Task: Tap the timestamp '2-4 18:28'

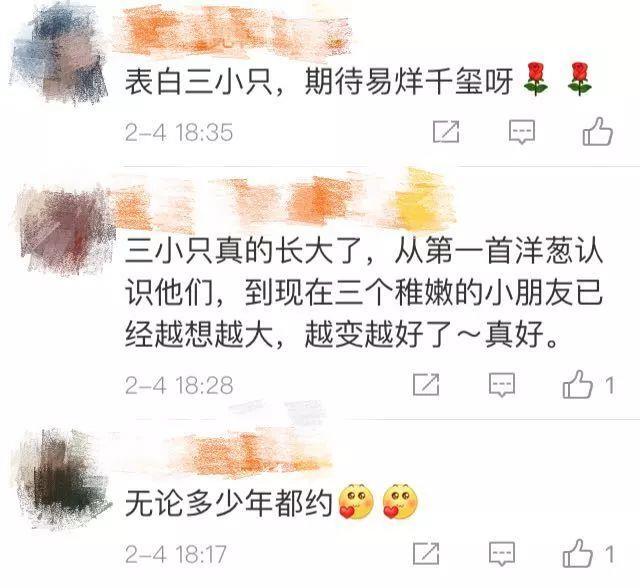Action: pyautogui.click(x=179, y=385)
